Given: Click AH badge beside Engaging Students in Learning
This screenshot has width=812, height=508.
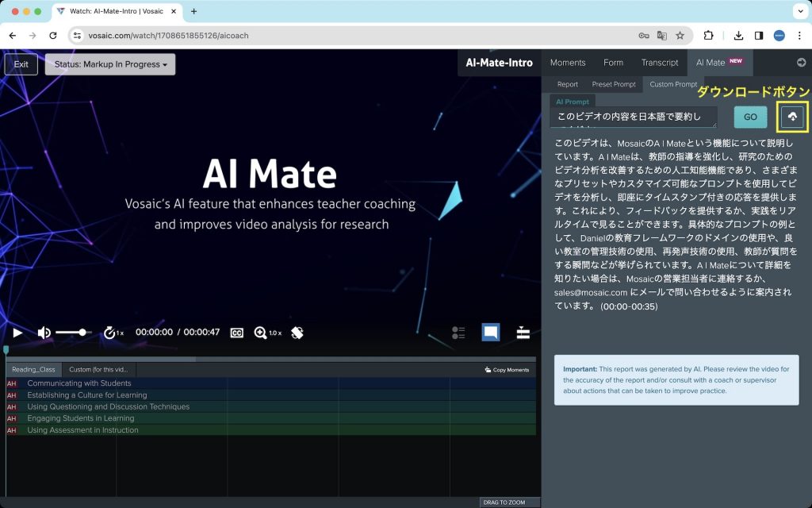Looking at the screenshot, I should [11, 418].
